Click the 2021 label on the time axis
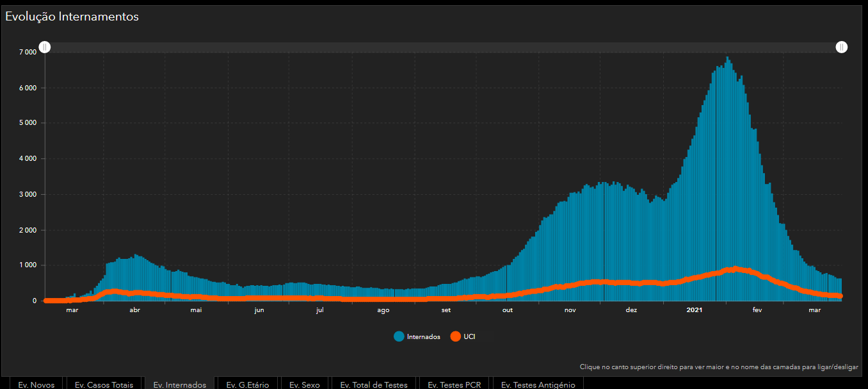 (x=695, y=311)
